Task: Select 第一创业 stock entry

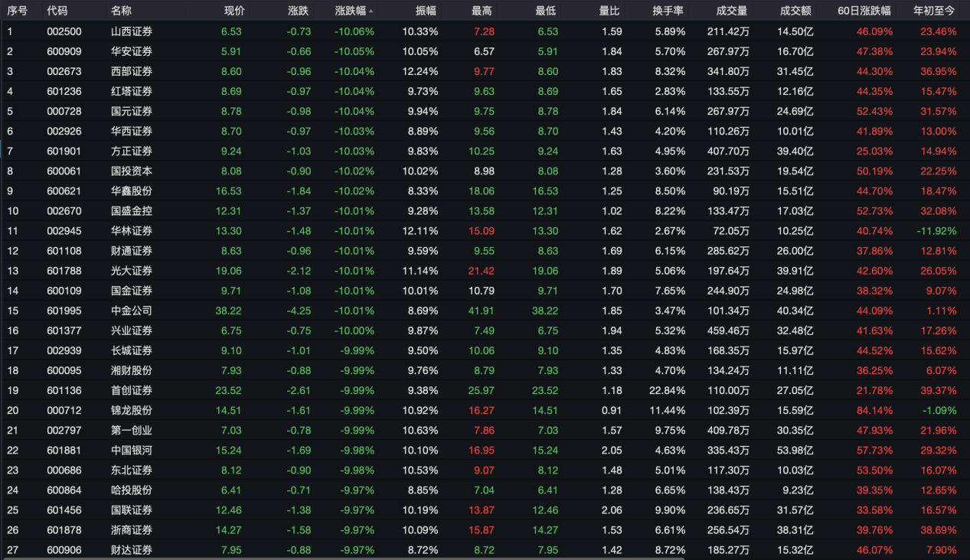Action: [x=132, y=430]
